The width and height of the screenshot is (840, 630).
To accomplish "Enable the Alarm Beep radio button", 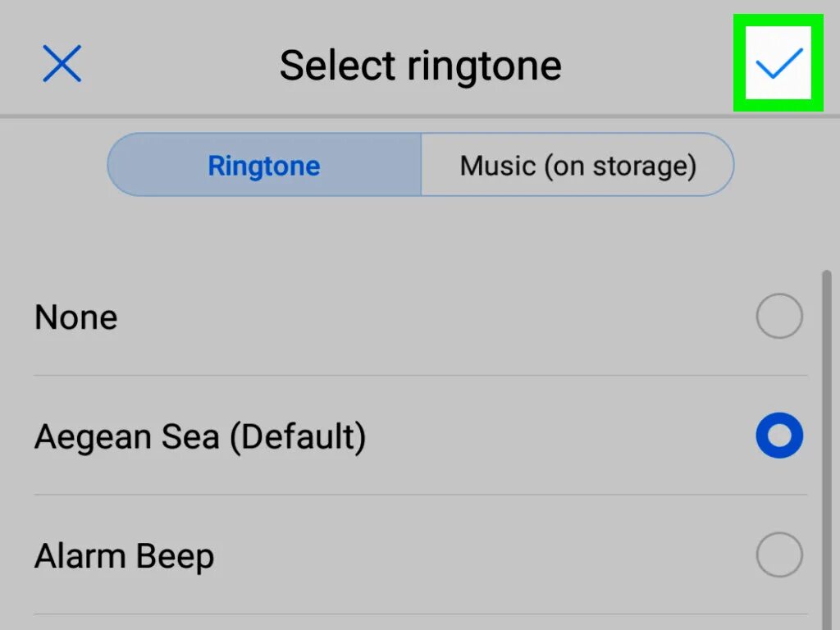I will [x=778, y=555].
